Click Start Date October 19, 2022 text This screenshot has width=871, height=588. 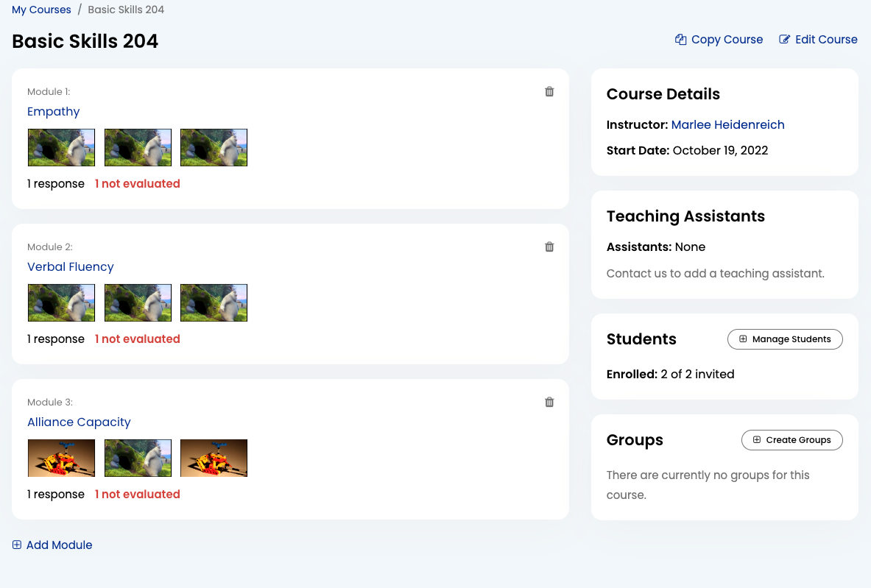coord(687,150)
